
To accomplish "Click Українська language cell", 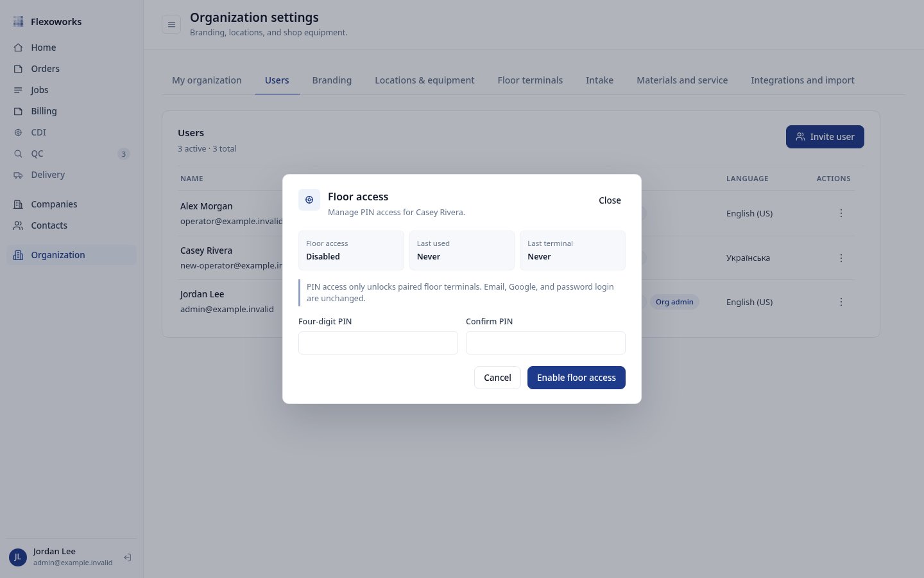I will tap(748, 258).
